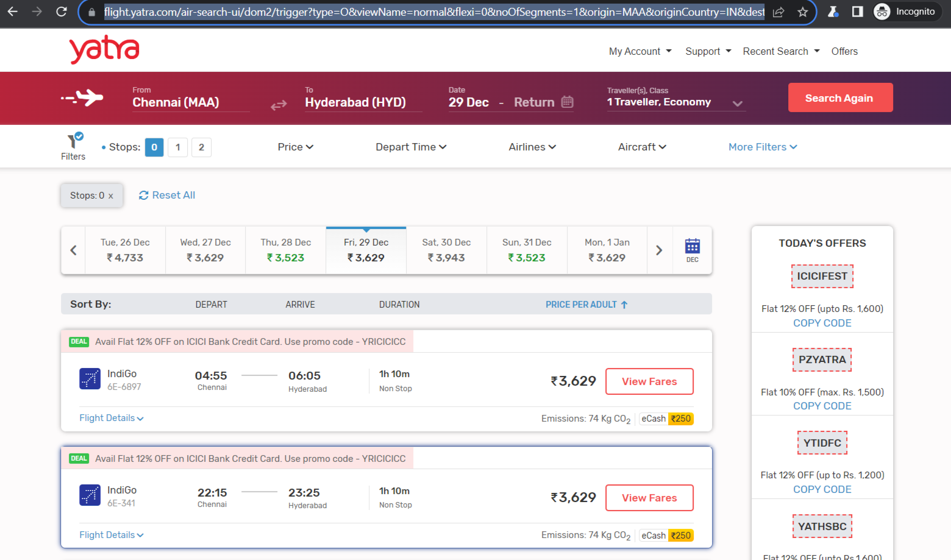Expand the Depart Time filter
This screenshot has height=560, width=951.
tap(411, 147)
